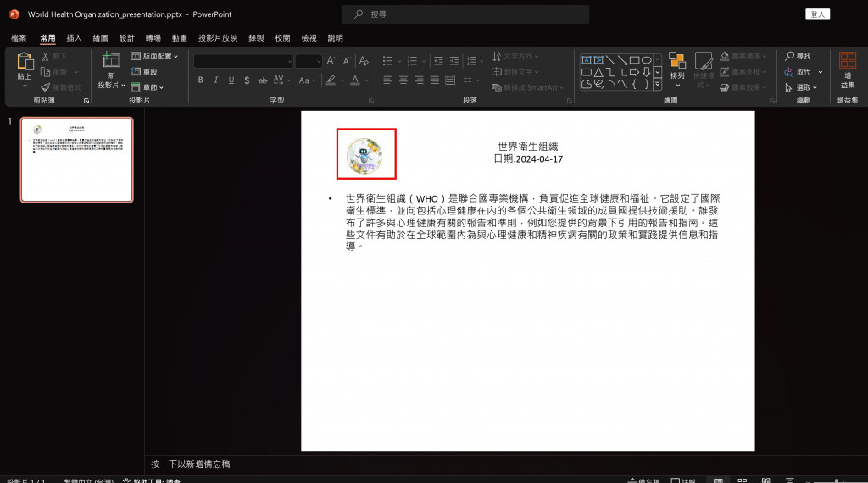The image size is (868, 483).
Task: Align text left
Action: coord(387,80)
